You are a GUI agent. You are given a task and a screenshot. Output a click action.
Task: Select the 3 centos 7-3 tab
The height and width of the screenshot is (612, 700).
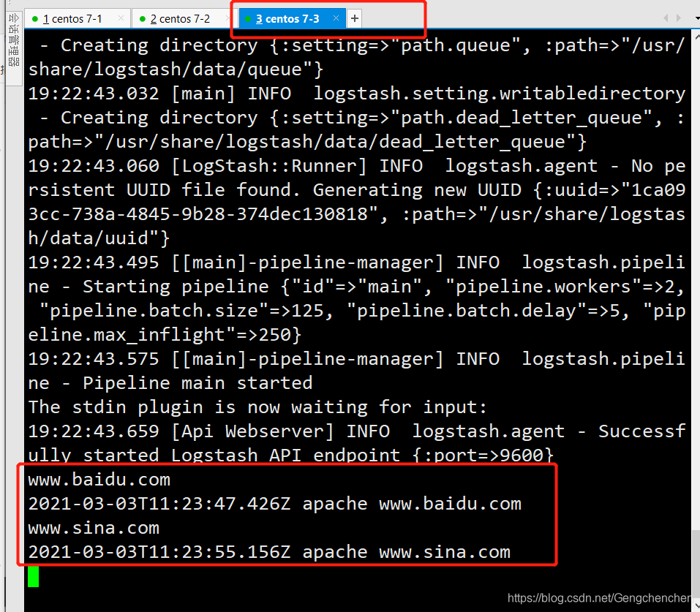pos(292,19)
